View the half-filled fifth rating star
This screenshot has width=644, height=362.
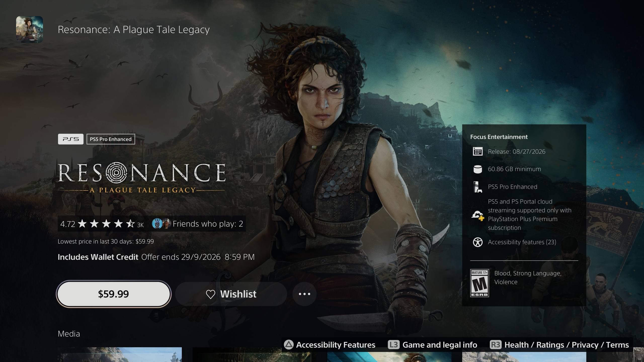130,223
